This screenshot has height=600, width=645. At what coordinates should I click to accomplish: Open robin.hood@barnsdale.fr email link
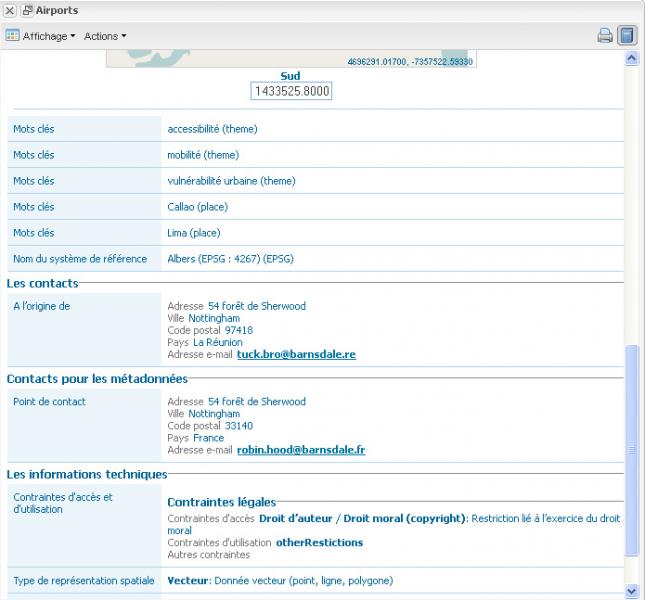(300, 450)
